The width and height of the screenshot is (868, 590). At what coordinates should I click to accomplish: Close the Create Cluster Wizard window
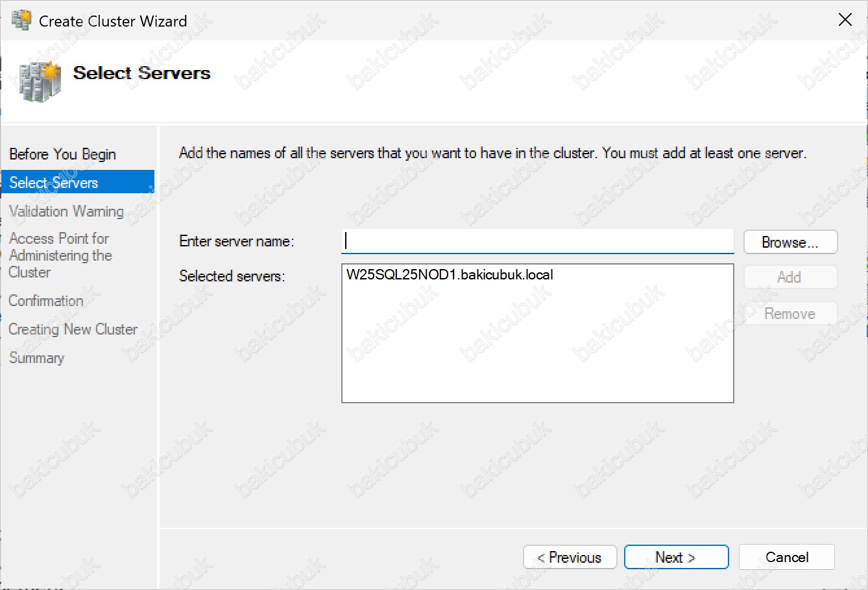click(845, 20)
